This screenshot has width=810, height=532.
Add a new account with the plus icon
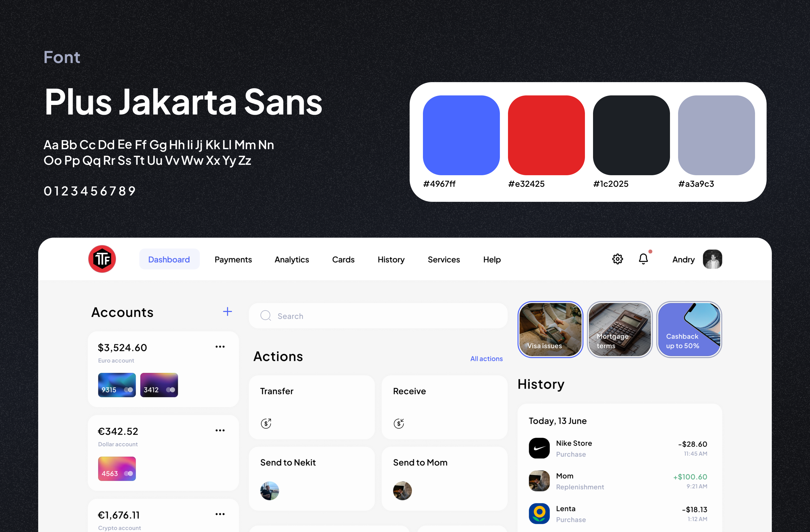[227, 312]
